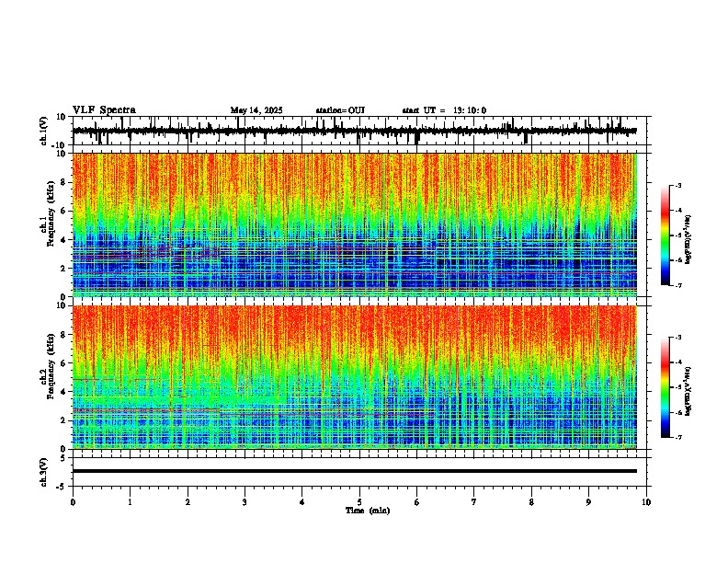Click the "-7" label on ch.2 color bar

click(677, 437)
